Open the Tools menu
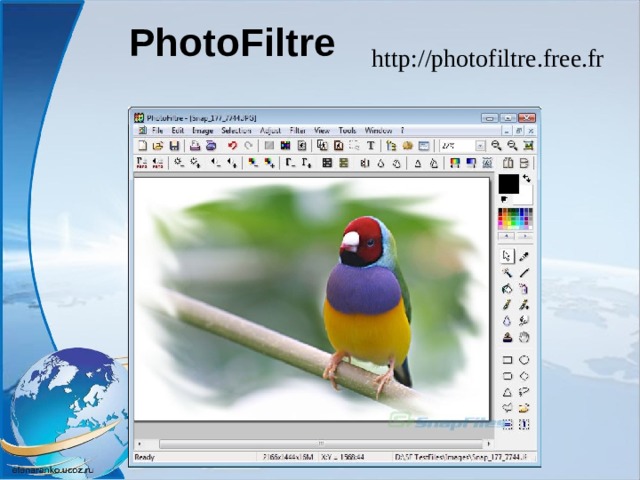The image size is (640, 480). point(347,130)
